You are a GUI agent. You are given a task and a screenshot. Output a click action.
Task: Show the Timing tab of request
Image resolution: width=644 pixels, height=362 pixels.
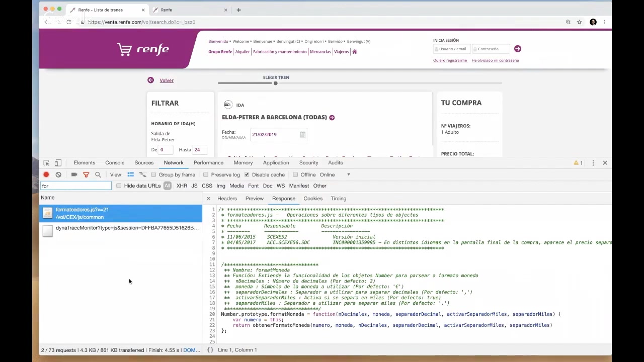pos(338,199)
